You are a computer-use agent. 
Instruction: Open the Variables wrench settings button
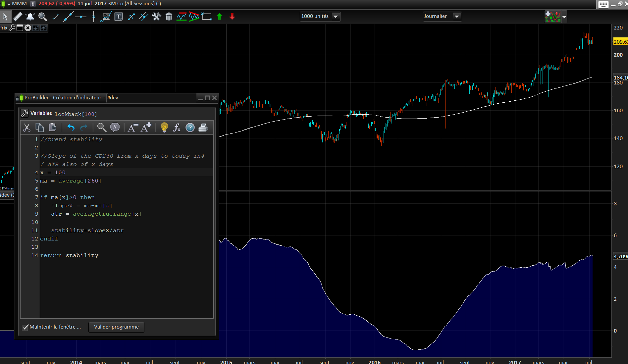[25, 113]
